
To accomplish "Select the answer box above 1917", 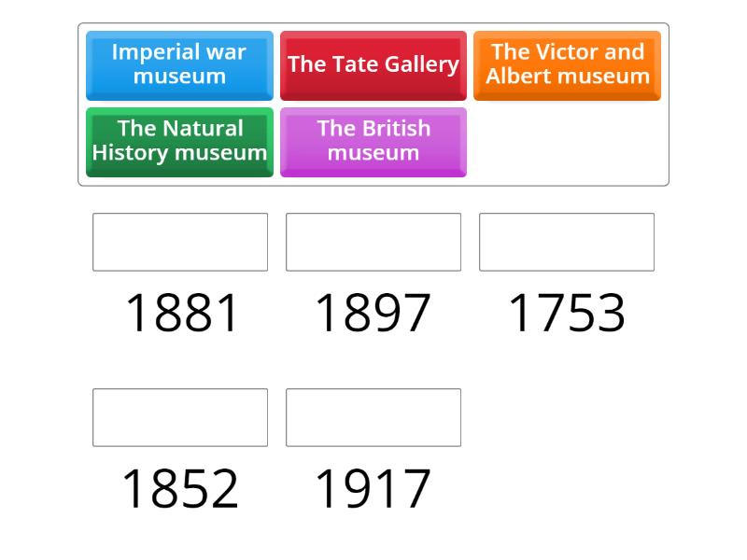I will click(373, 417).
